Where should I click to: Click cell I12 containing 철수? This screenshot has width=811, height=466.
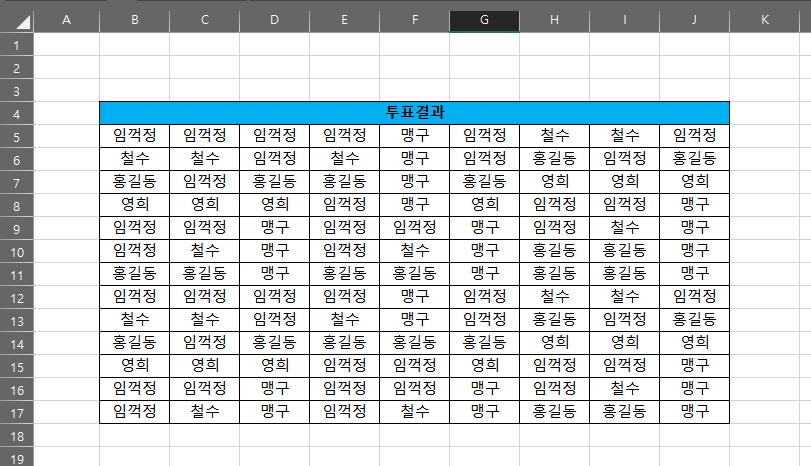coord(624,297)
